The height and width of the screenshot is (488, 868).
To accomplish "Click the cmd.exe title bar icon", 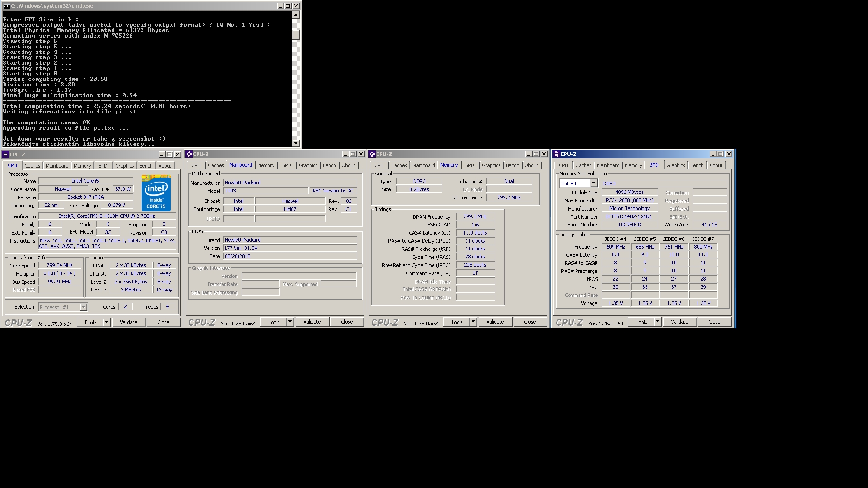I will click(6, 6).
